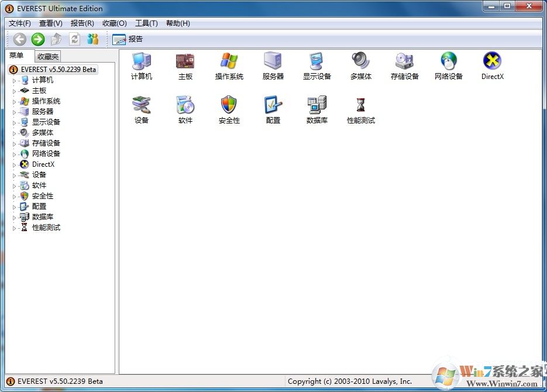
Task: Expand the 计算机 tree node
Action: (15, 80)
